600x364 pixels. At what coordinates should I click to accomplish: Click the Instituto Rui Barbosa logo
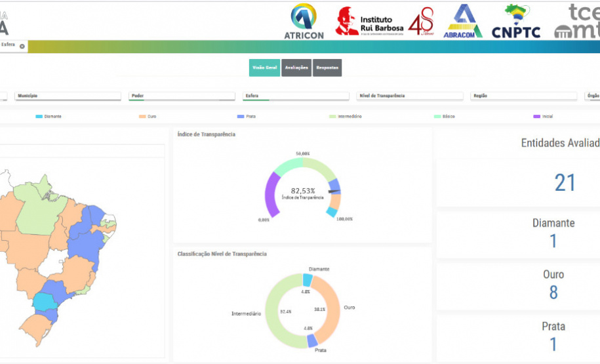tap(370, 22)
